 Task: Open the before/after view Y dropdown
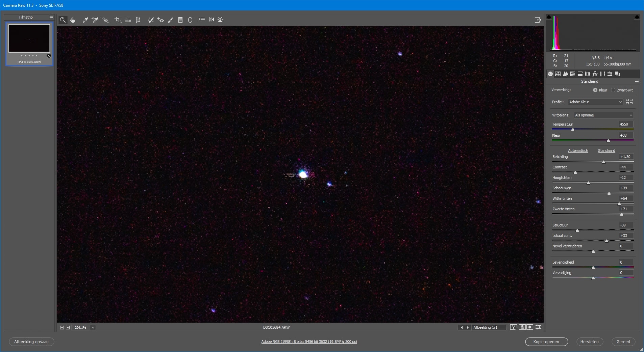pyautogui.click(x=514, y=327)
